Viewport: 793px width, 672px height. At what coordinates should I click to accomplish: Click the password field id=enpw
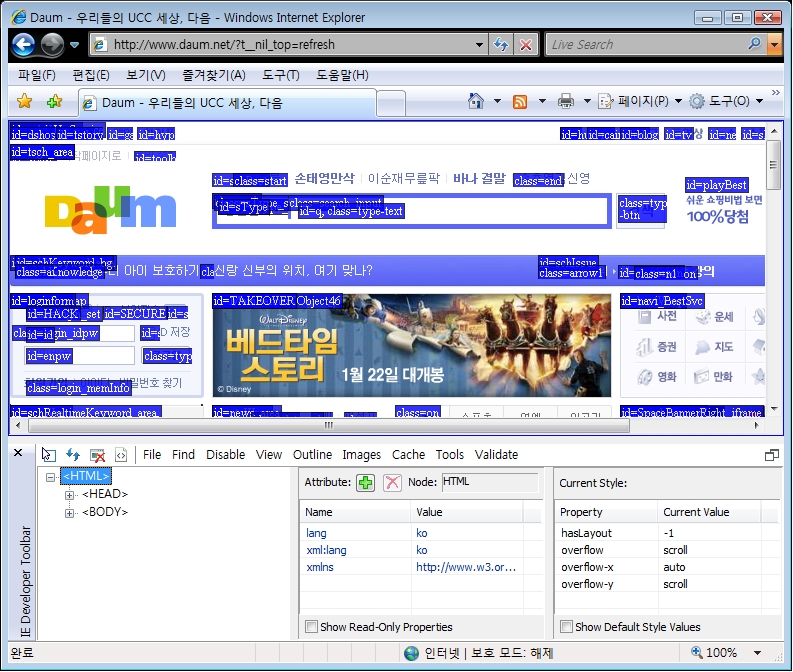click(x=79, y=355)
